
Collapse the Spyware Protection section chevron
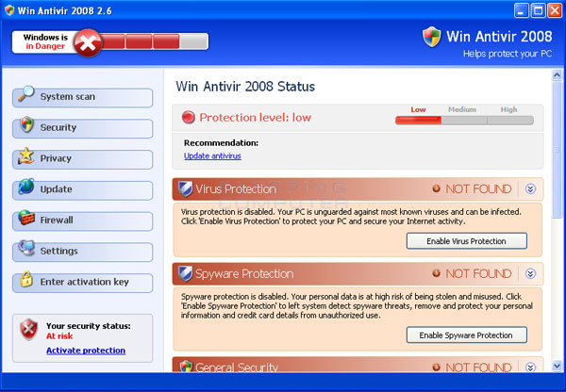[x=530, y=273]
